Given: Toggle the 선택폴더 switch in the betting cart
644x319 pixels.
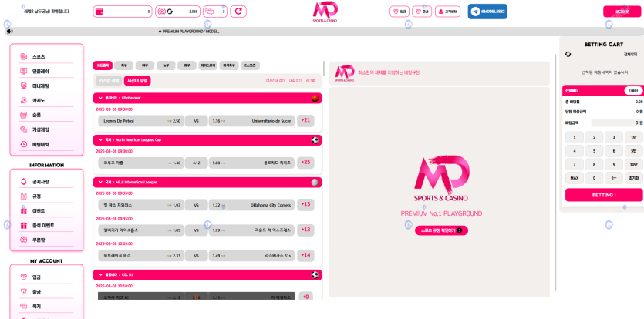Looking at the screenshot, I should pos(632,90).
